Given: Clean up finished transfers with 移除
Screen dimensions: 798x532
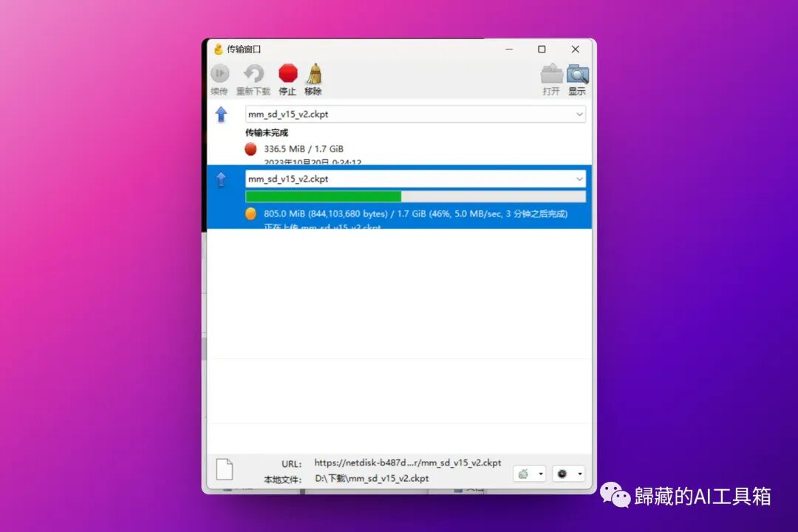Looking at the screenshot, I should pyautogui.click(x=314, y=73).
